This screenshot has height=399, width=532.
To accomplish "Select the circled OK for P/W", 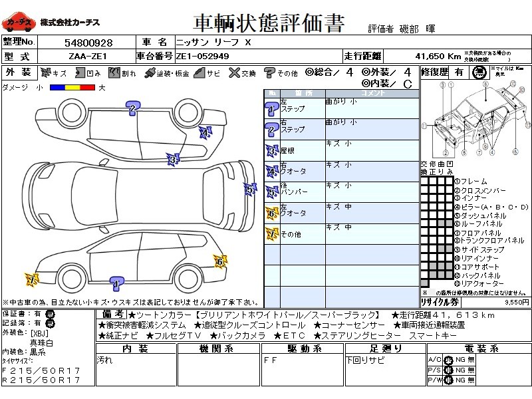I will coord(448,380).
